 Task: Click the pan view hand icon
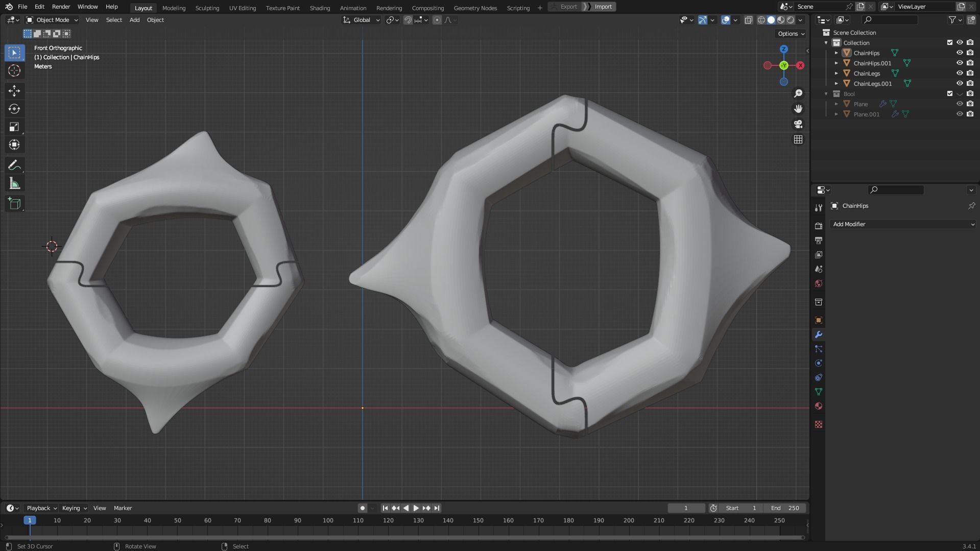click(798, 109)
